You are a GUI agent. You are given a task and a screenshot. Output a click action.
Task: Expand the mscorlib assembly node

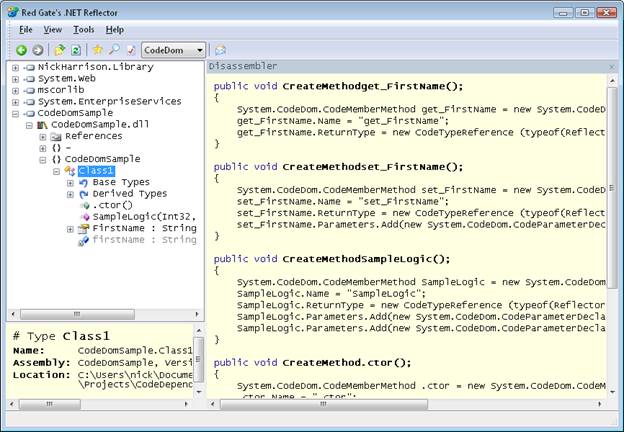click(15, 91)
